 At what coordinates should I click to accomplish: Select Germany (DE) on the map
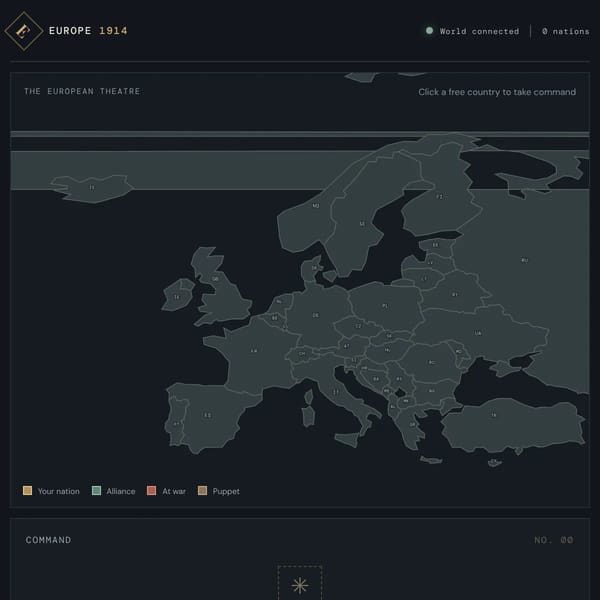(316, 315)
